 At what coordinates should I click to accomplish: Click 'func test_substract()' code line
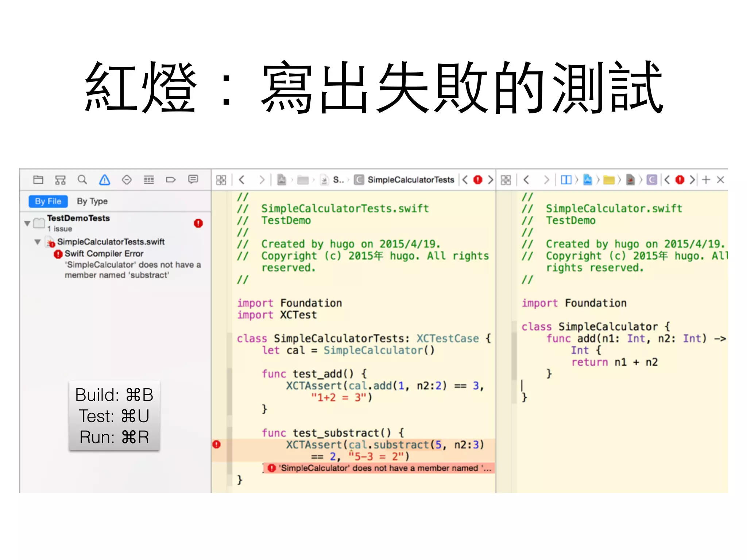click(333, 433)
